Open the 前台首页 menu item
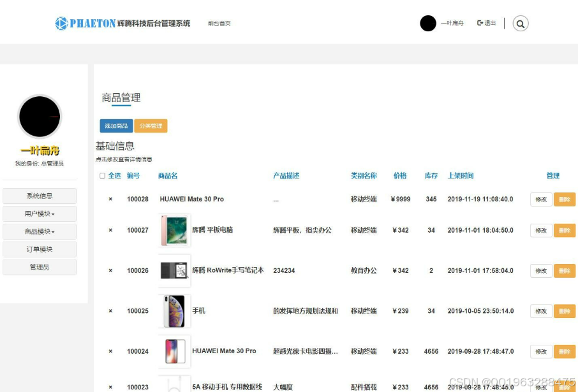 coord(219,22)
